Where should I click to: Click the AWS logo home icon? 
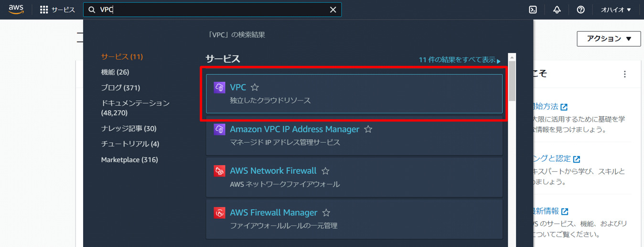coord(16,10)
